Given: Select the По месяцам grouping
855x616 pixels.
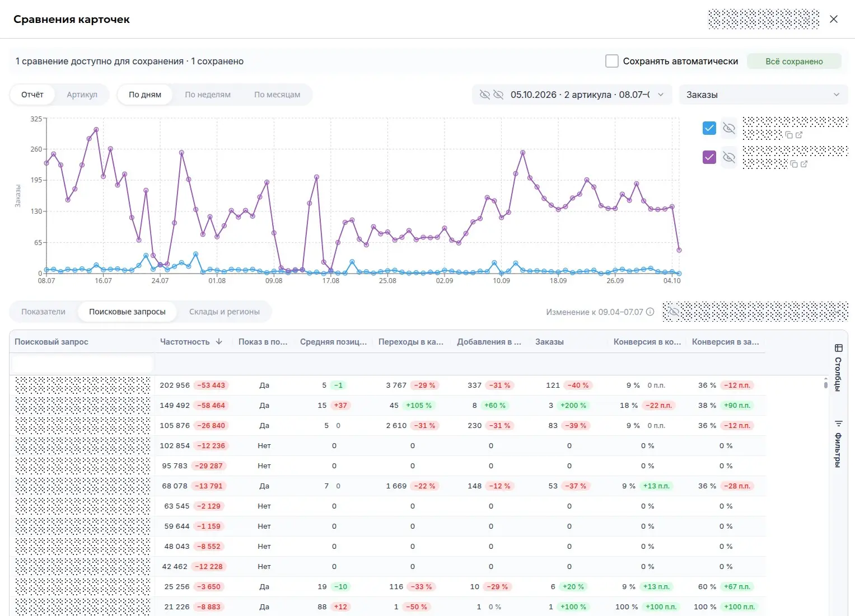Looking at the screenshot, I should tap(277, 95).
